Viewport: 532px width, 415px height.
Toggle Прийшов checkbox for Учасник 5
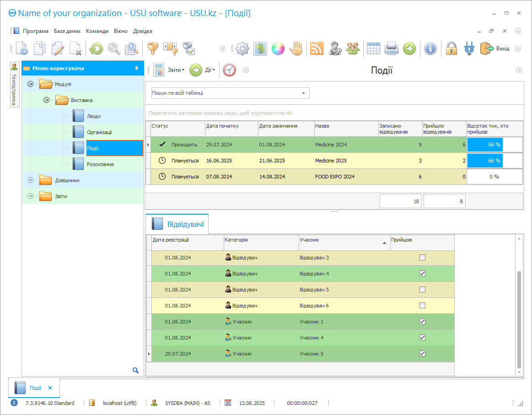(422, 354)
